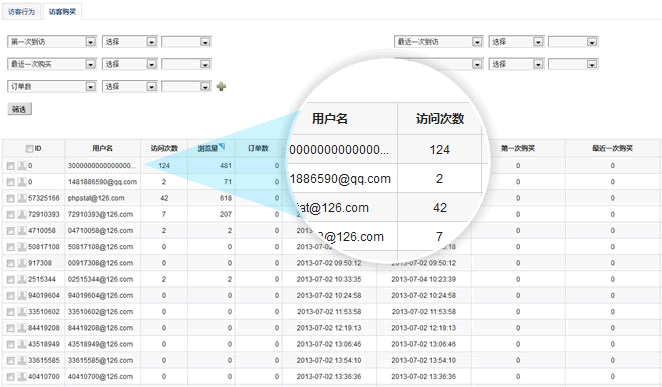Click the 浏览量 column header label
This screenshot has height=387, width=662.
pos(208,149)
